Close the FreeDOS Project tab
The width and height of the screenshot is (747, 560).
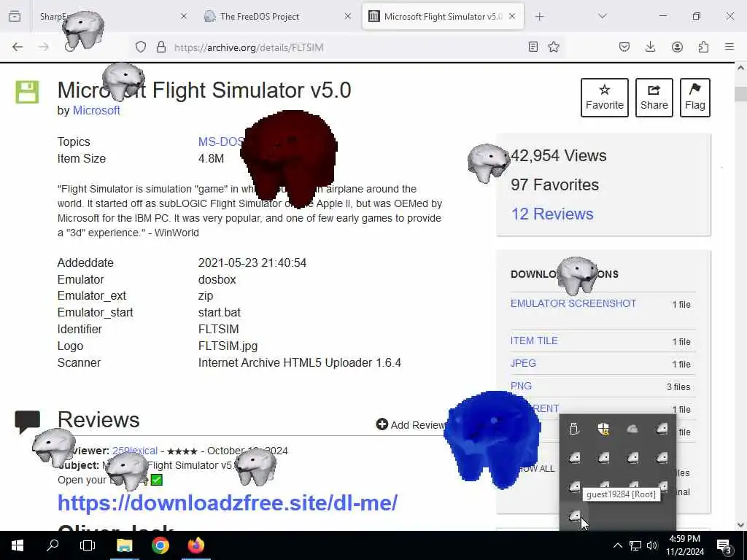point(348,16)
